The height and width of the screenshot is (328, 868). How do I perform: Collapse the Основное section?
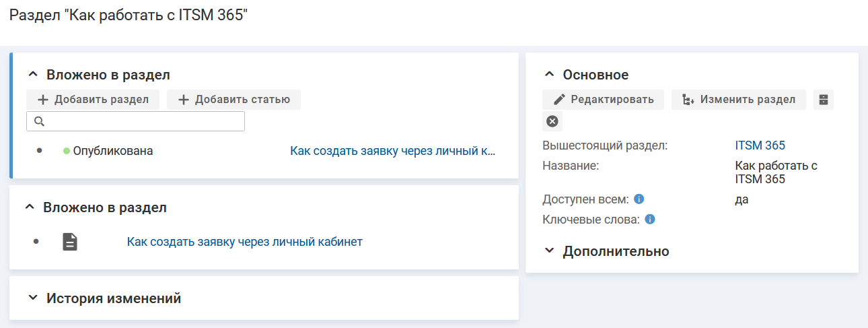coord(549,75)
